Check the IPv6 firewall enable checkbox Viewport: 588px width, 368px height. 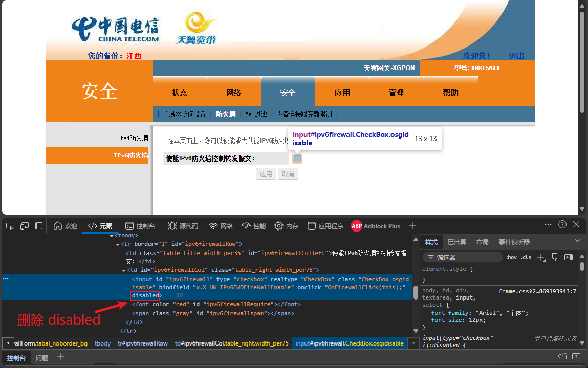click(297, 159)
